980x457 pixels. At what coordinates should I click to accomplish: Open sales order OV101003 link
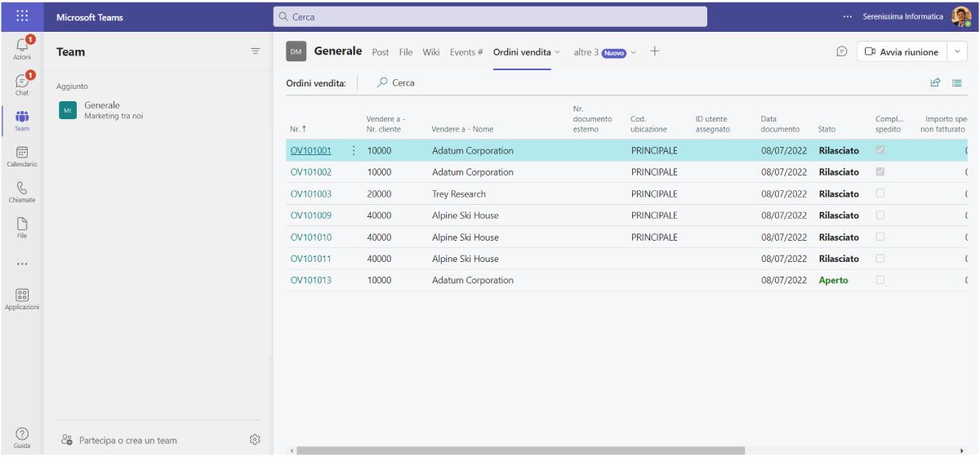(311, 194)
